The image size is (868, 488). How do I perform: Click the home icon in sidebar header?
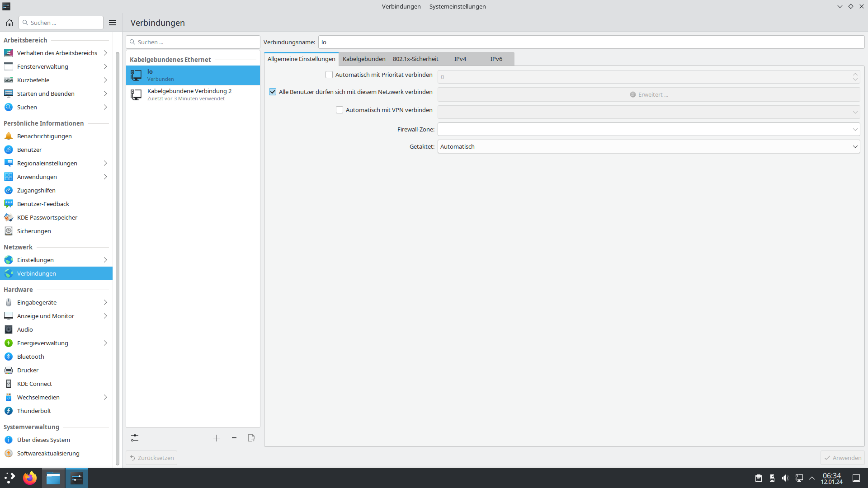pos(9,23)
